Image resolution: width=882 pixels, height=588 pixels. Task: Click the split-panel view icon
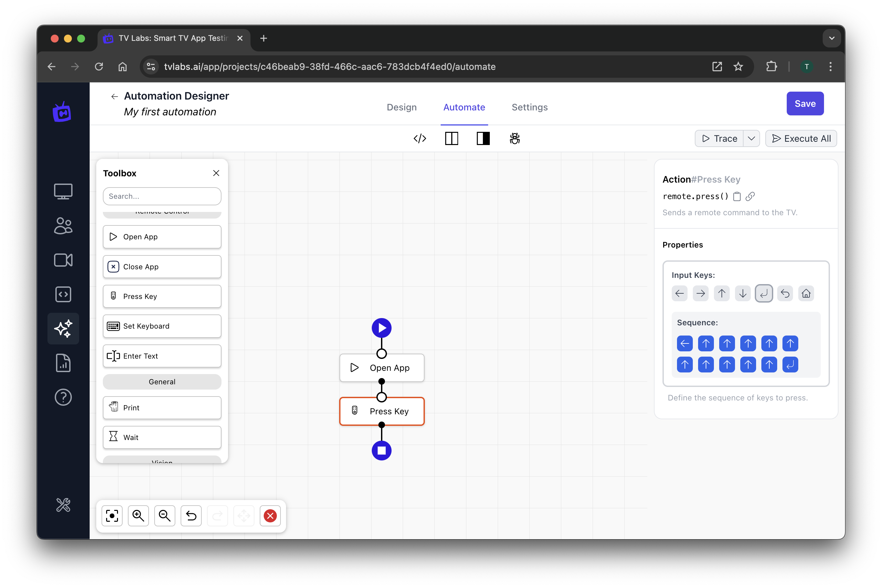452,138
